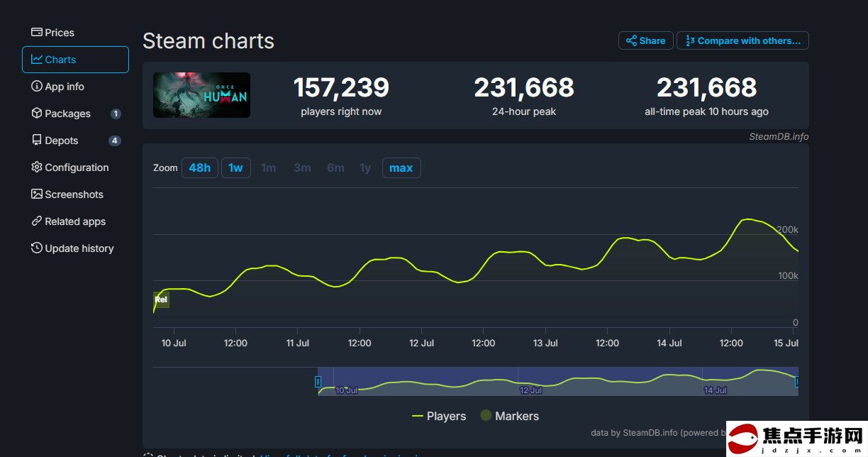868x457 pixels.
Task: Click the 12 Jul x-axis label
Action: pyautogui.click(x=422, y=343)
